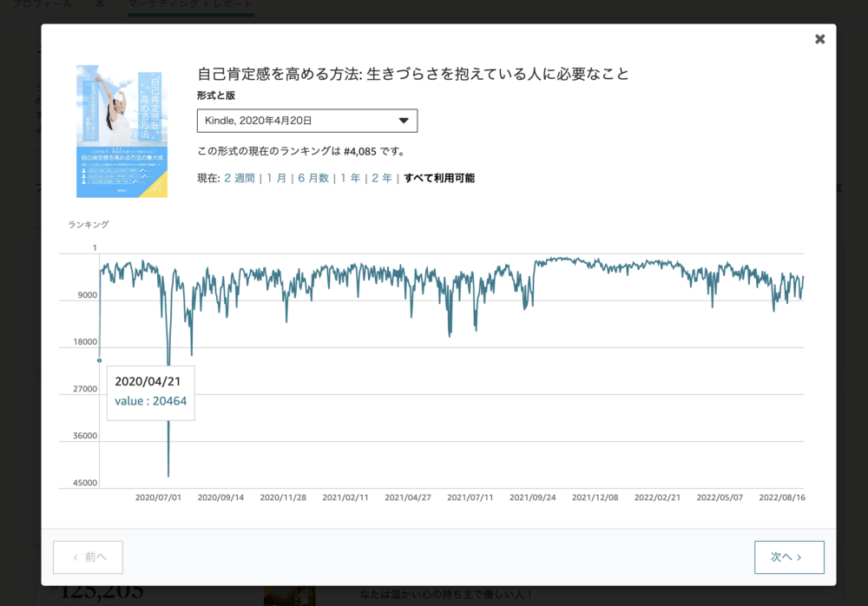Select the 6 月数 time range link
Image resolution: width=868 pixels, height=606 pixels.
(313, 178)
